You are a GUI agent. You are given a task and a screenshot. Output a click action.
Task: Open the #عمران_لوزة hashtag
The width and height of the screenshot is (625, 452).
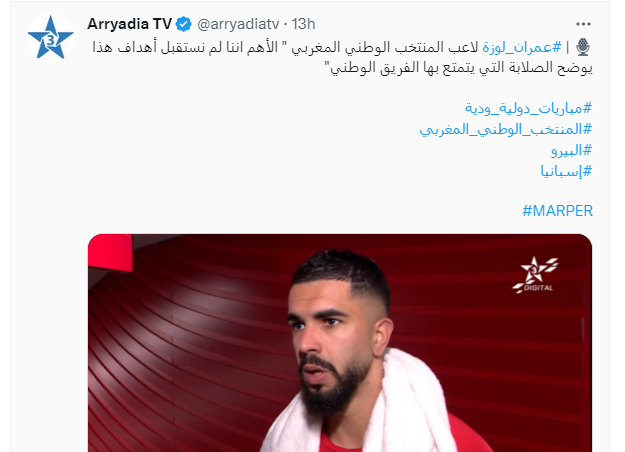point(522,47)
